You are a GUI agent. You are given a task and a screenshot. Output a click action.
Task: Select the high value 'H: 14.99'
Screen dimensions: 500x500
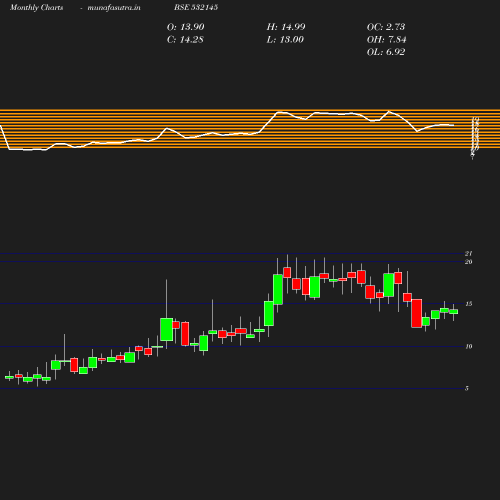tap(286, 27)
